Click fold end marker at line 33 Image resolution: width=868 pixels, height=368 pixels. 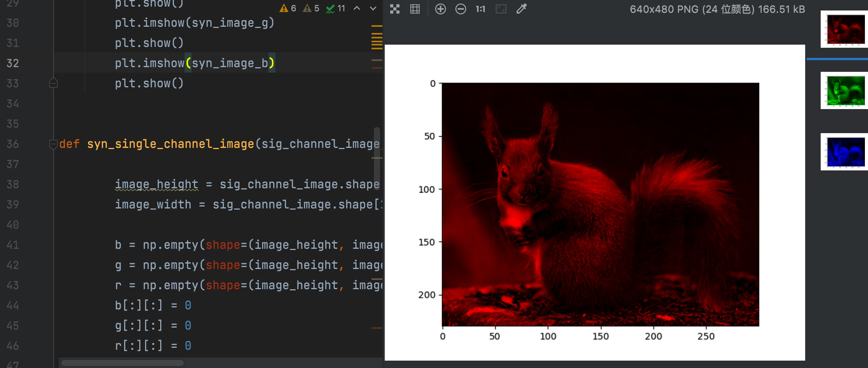point(54,83)
